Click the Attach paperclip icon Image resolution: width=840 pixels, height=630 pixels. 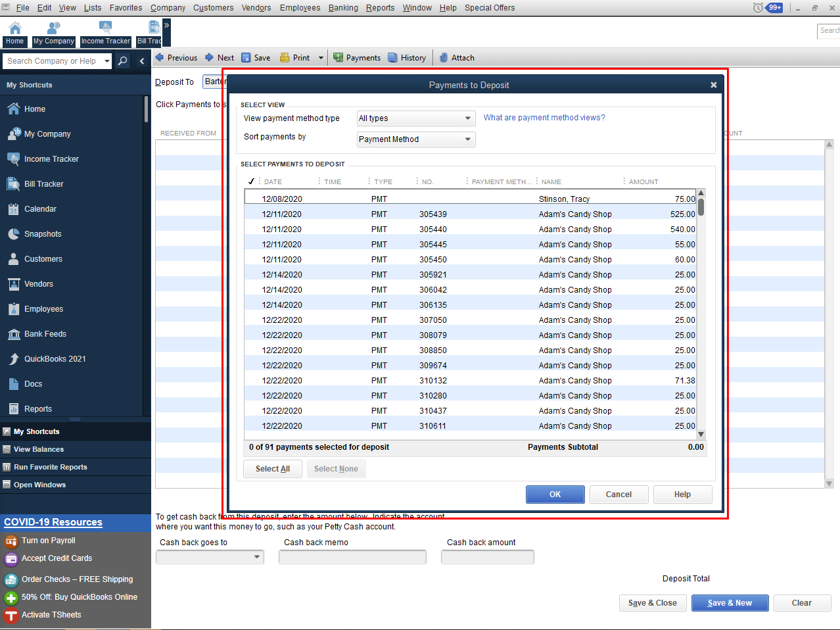(x=444, y=58)
